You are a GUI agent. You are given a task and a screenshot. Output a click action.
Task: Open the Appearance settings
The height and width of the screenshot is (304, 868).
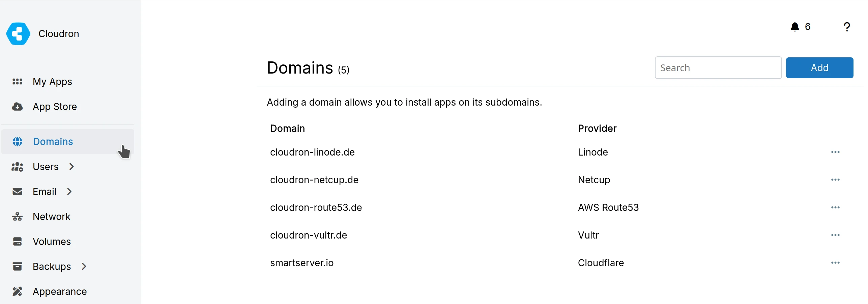60,291
